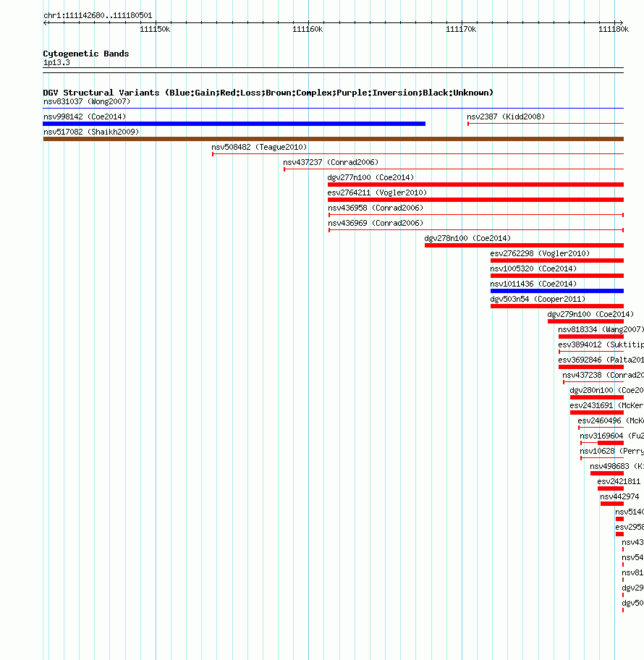Click the red bar under esv2764211
Viewport: 644px width, 660px height.
pos(475,200)
